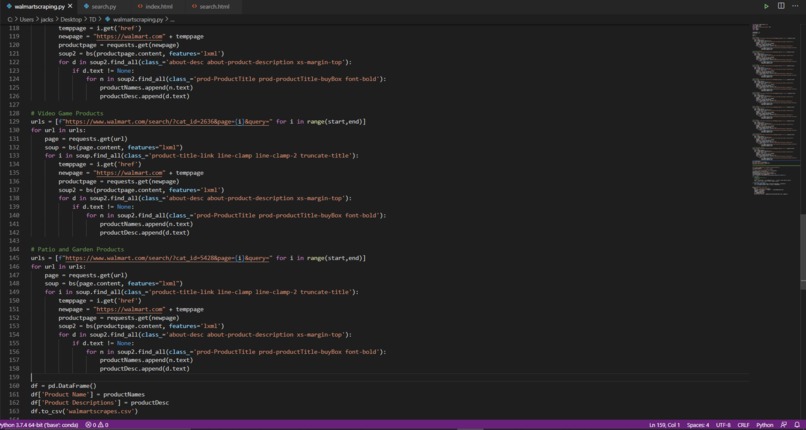
Task: Open the cat_id=5428 URL on line 145
Action: 166,258
